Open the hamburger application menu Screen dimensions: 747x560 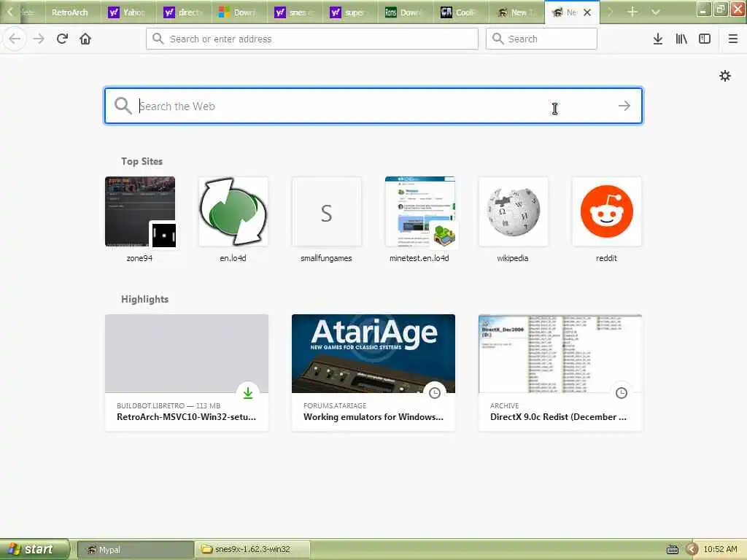[733, 39]
